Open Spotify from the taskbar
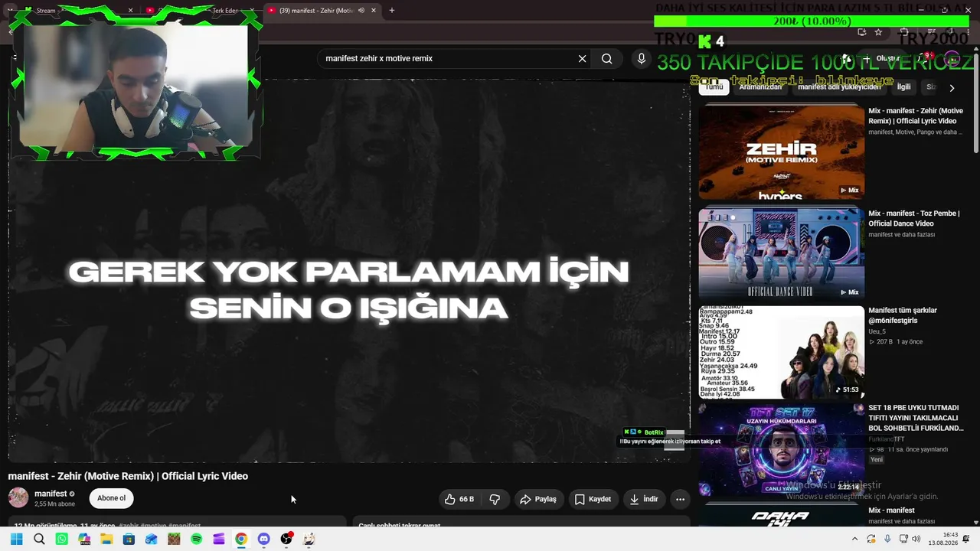The width and height of the screenshot is (980, 551). coord(196,540)
